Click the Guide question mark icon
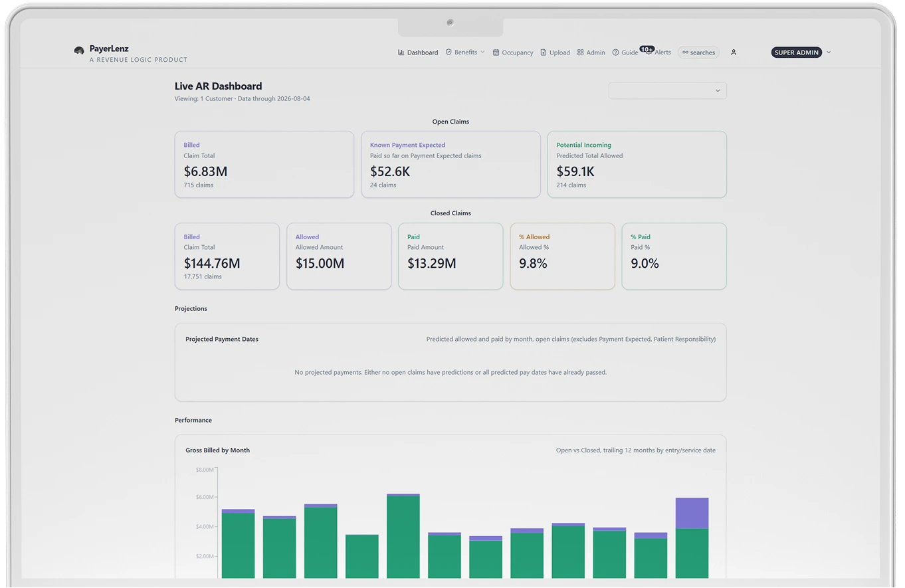 point(615,52)
